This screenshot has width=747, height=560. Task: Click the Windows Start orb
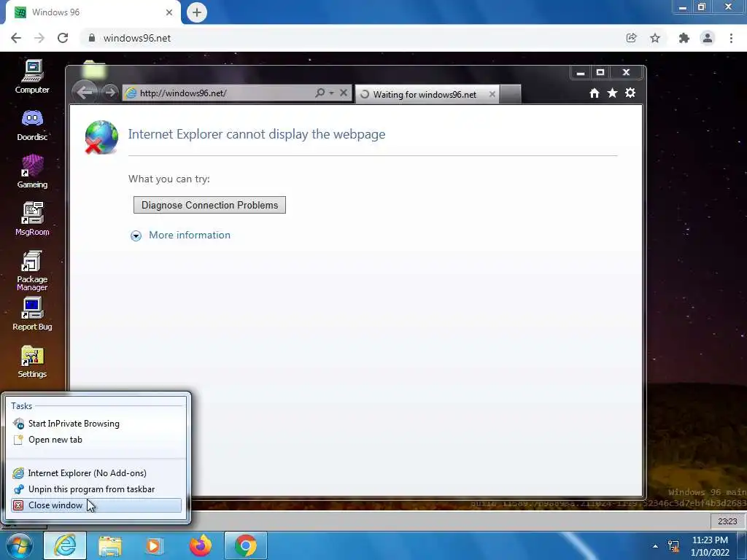(x=19, y=545)
